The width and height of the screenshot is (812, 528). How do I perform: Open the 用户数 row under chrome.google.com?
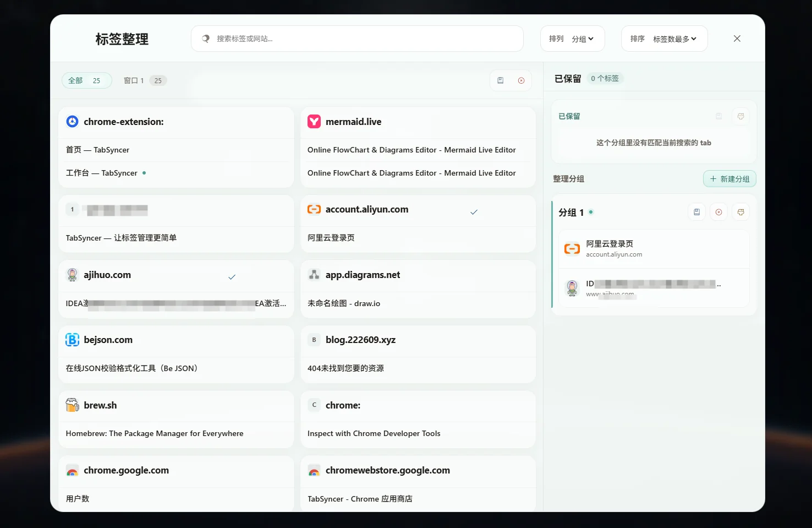pyautogui.click(x=176, y=499)
